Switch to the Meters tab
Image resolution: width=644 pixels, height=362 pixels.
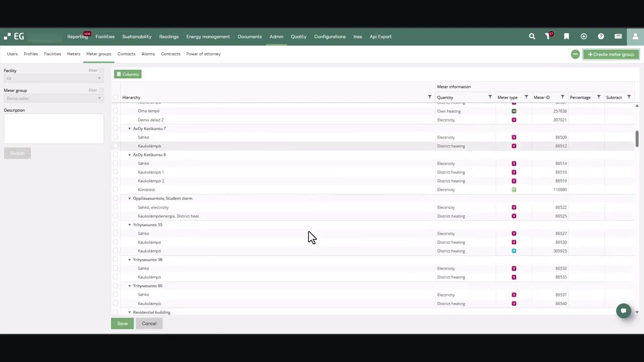73,54
